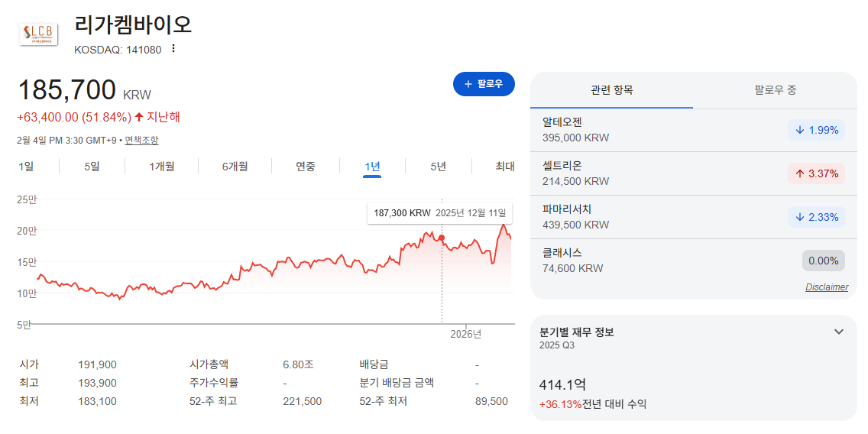Click the 2026년 axis label
The height and width of the screenshot is (434, 868).
pos(465,334)
